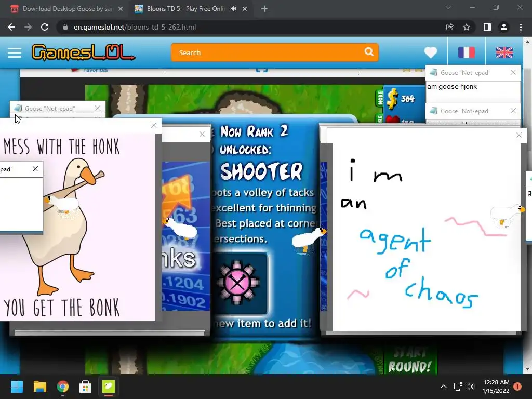The height and width of the screenshot is (399, 532).
Task: Click the game fullscreen icon
Action: 262,70
